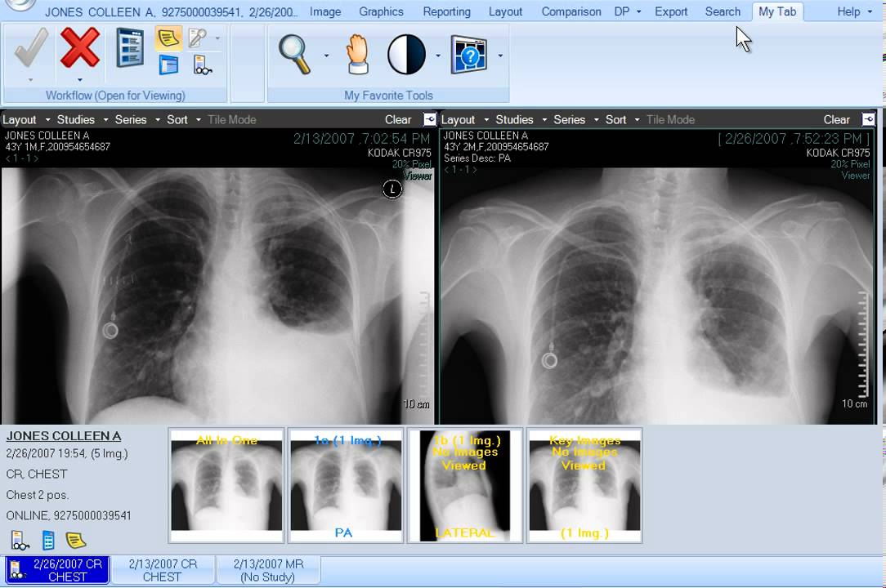Select the 2/13/2007 CR CHEST study tab
The width and height of the screenshot is (886, 588).
pyautogui.click(x=163, y=570)
